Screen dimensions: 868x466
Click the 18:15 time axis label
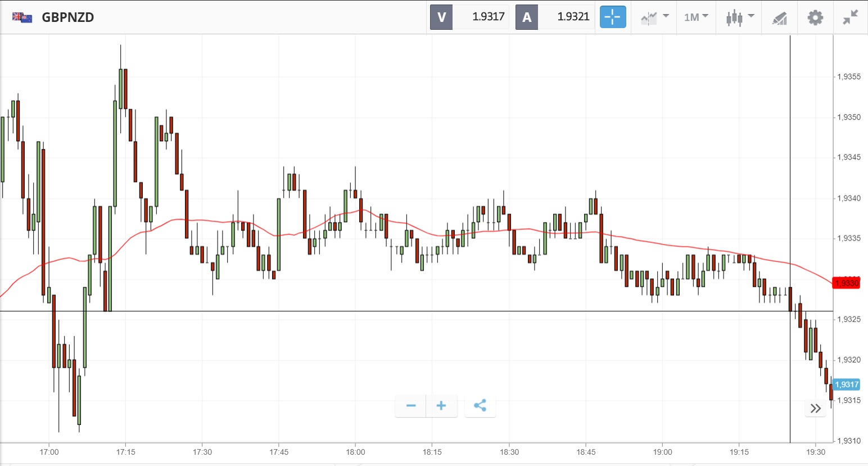tap(432, 452)
